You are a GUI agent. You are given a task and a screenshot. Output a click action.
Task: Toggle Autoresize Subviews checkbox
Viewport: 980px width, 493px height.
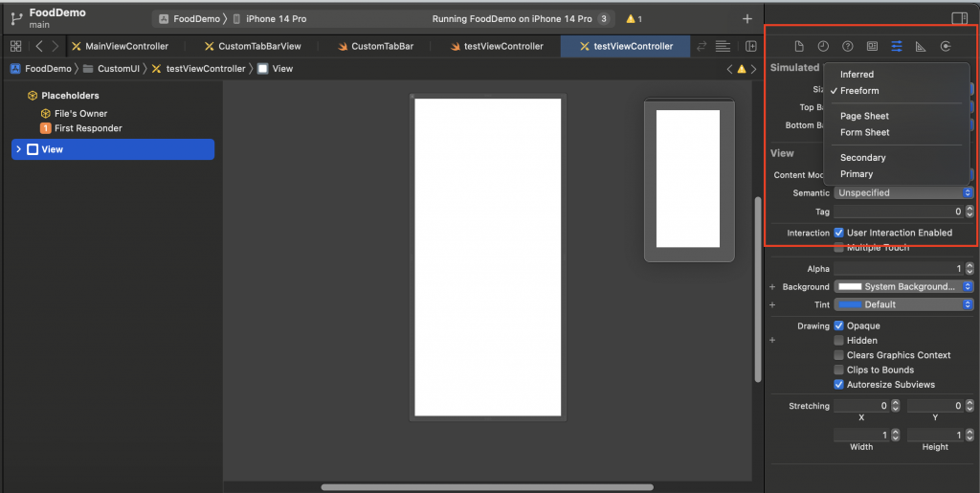point(838,384)
